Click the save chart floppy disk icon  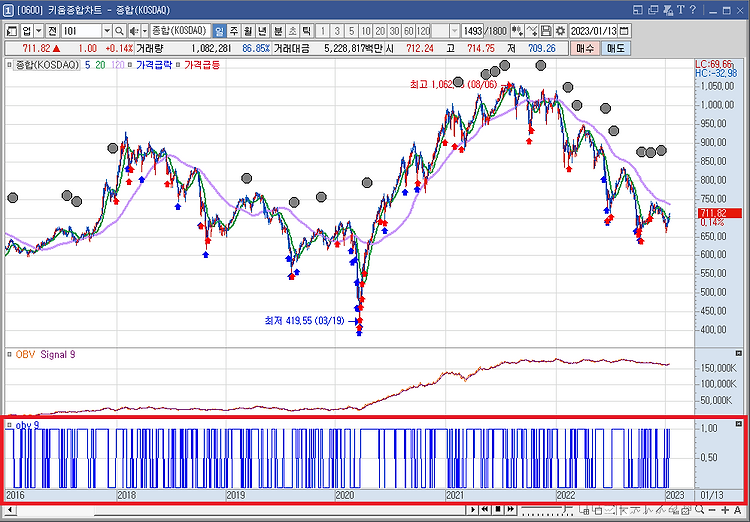click(546, 31)
